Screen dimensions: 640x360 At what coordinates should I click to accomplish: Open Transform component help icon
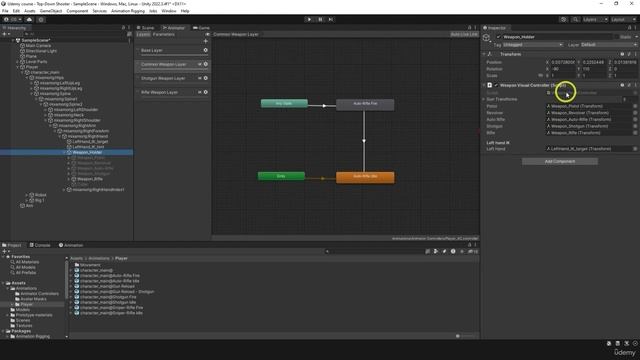click(x=622, y=54)
